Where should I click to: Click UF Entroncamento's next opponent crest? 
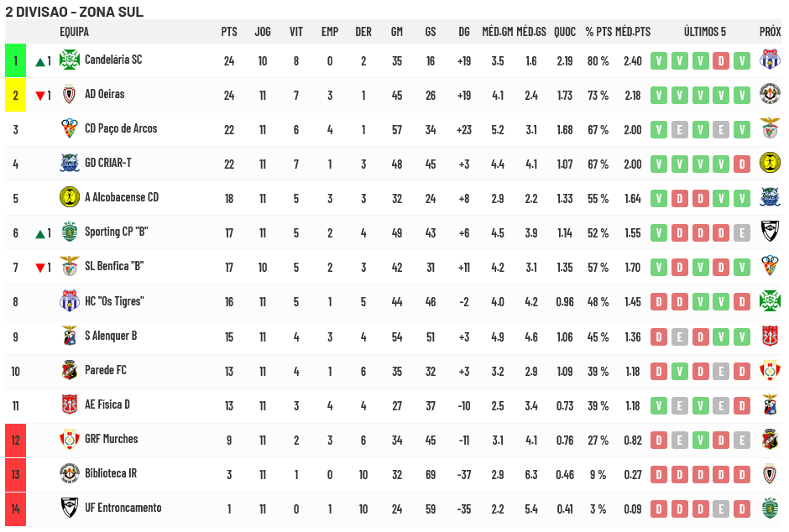pyautogui.click(x=769, y=508)
